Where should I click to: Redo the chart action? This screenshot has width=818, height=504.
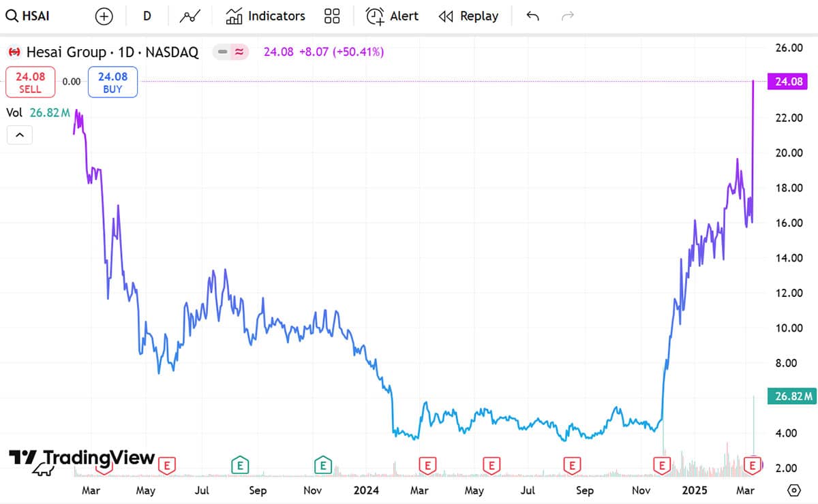[567, 16]
